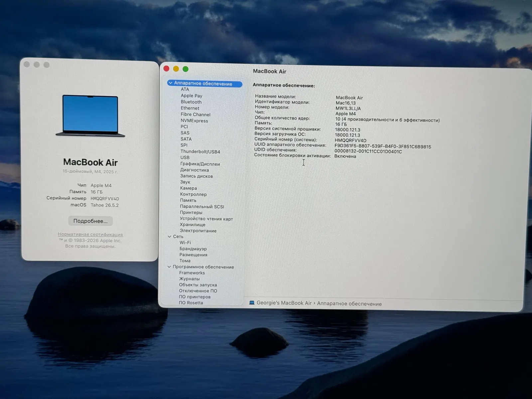
Task: Select Размещения in the sidebar
Action: 194,255
